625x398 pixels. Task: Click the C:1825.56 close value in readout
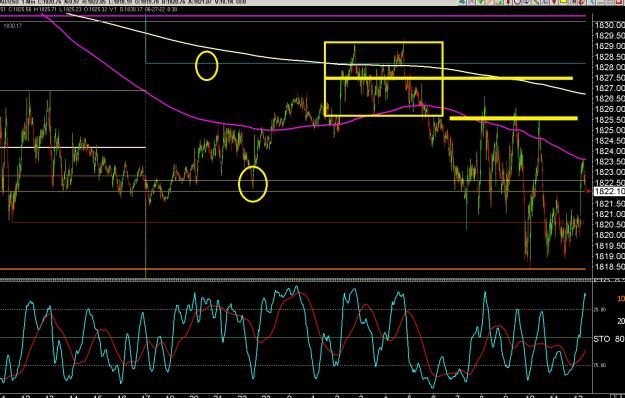(20, 9)
